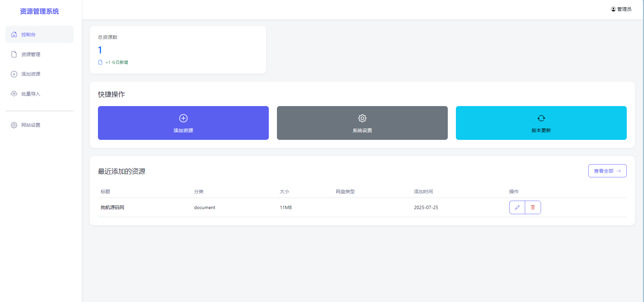Image resolution: width=644 pixels, height=302 pixels.
Task: Click the 总资源数 statistics card
Action: point(178,50)
